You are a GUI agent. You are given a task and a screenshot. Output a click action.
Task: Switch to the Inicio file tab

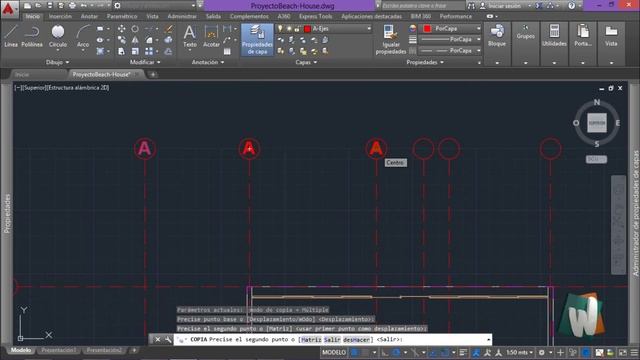[22, 75]
